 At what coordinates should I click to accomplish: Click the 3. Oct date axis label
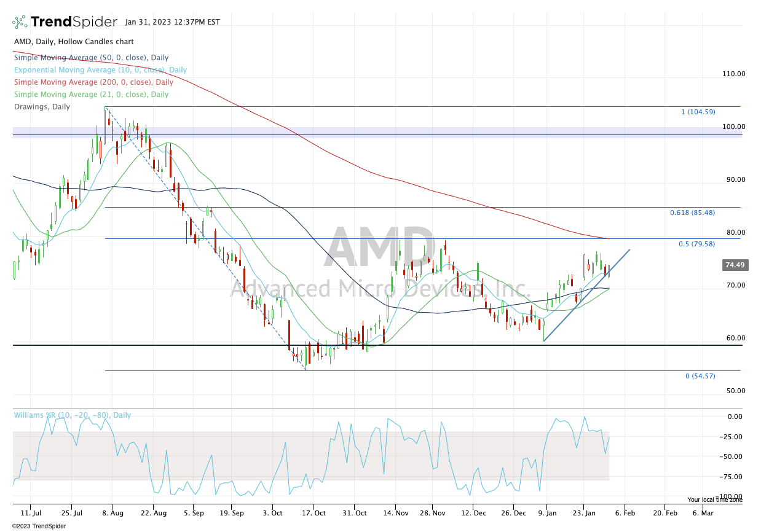pos(272,513)
